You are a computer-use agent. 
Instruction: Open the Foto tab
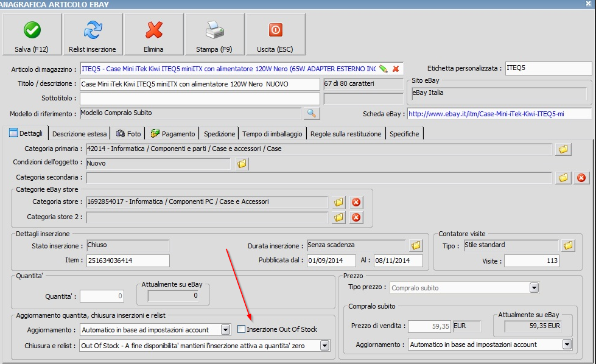tap(128, 134)
